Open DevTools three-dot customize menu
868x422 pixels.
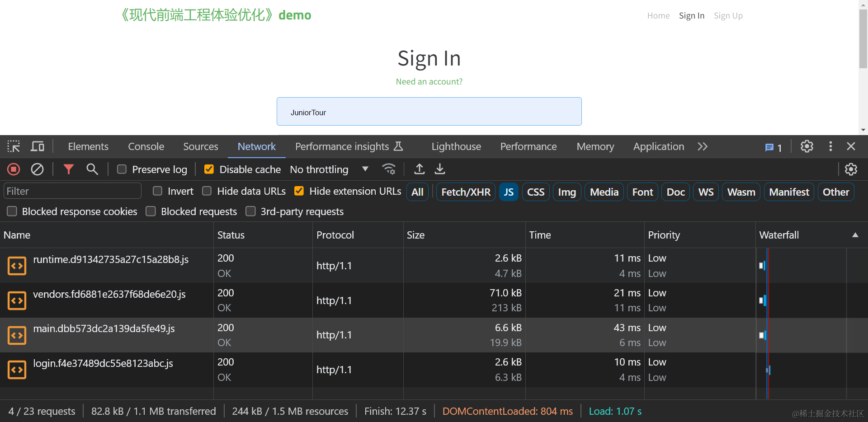click(830, 146)
